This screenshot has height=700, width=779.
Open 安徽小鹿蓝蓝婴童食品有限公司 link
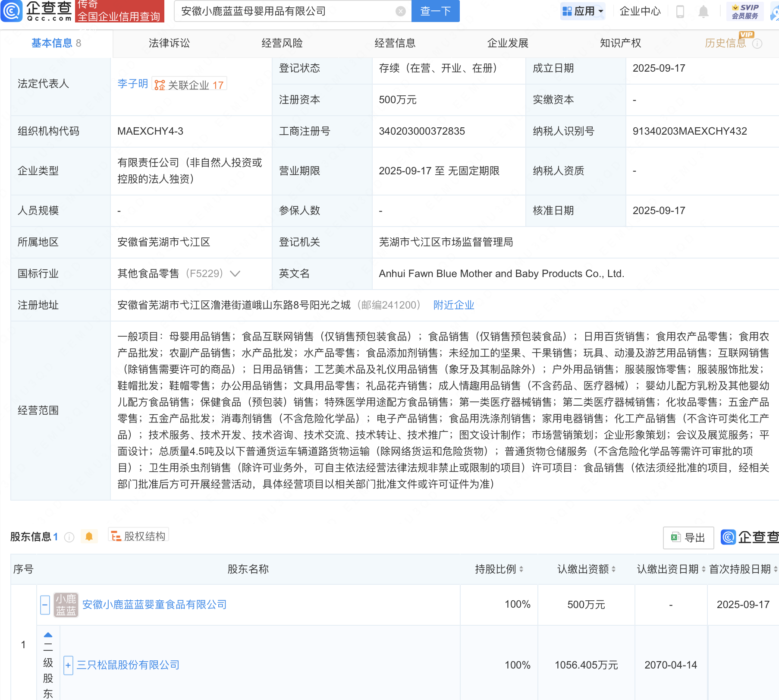pos(154,605)
